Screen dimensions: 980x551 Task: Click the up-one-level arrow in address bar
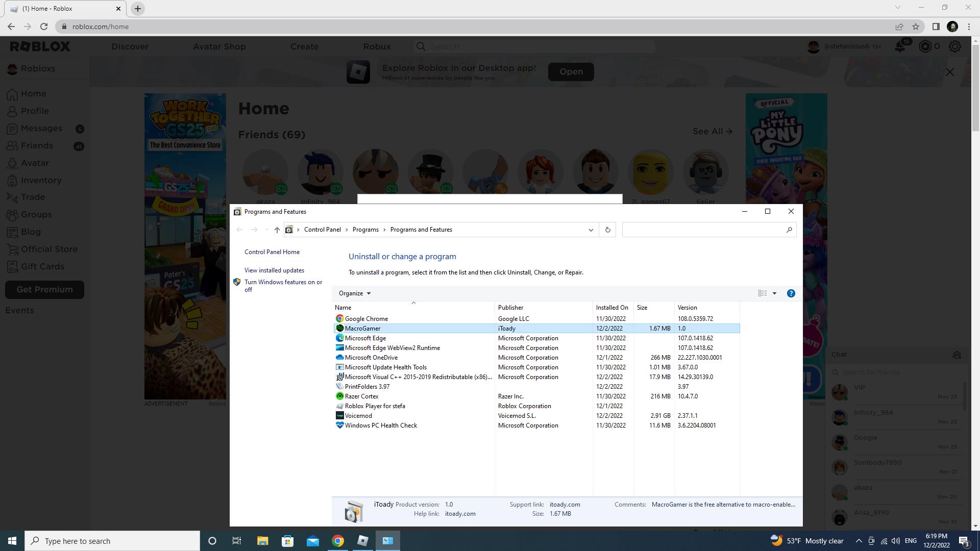pyautogui.click(x=277, y=230)
